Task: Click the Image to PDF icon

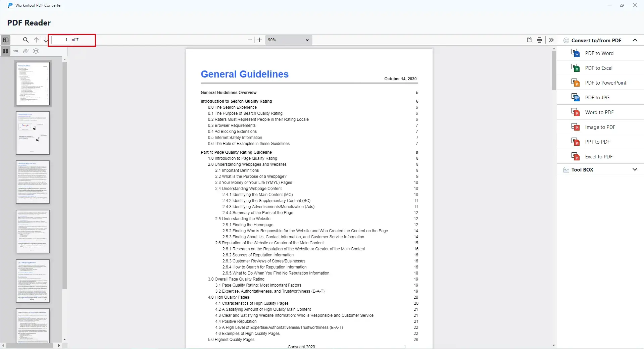Action: (x=576, y=127)
